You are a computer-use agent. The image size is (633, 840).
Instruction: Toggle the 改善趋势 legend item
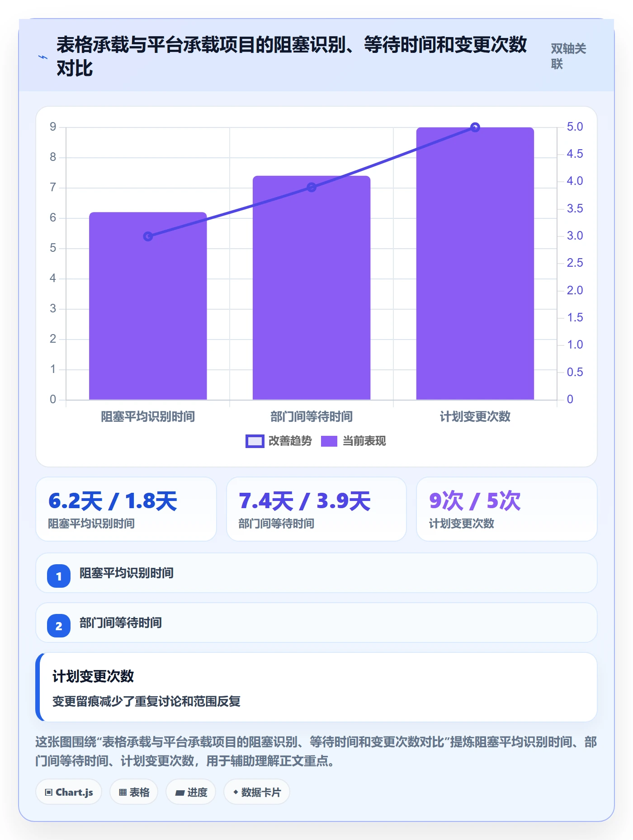click(x=279, y=441)
